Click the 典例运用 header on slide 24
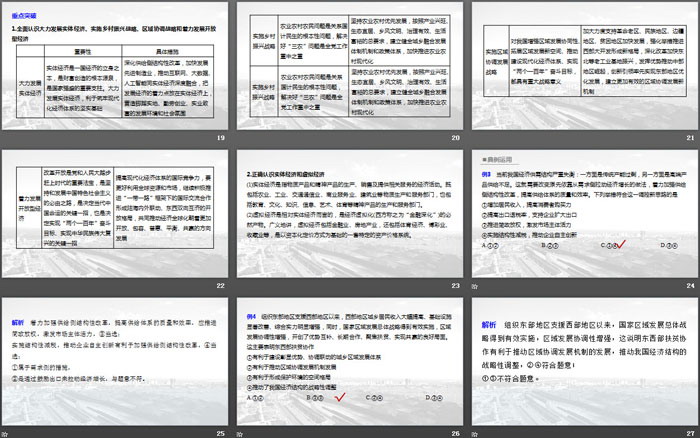 point(497,159)
